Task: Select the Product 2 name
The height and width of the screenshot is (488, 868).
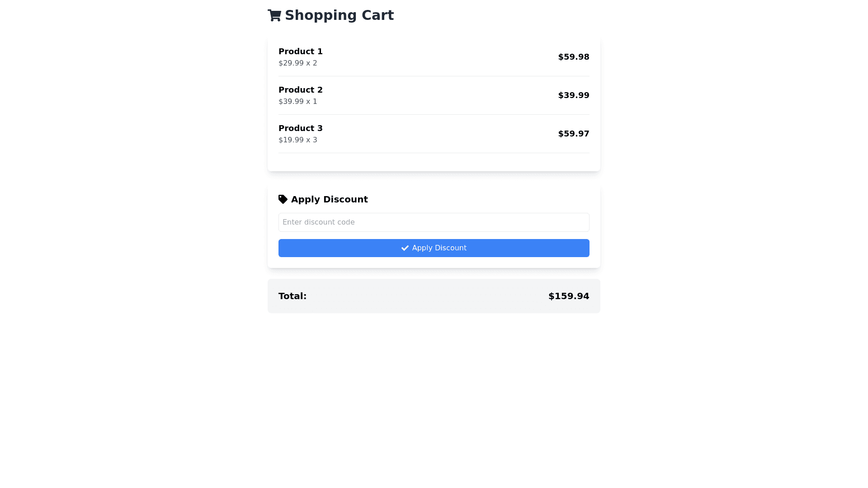Action: point(301,90)
